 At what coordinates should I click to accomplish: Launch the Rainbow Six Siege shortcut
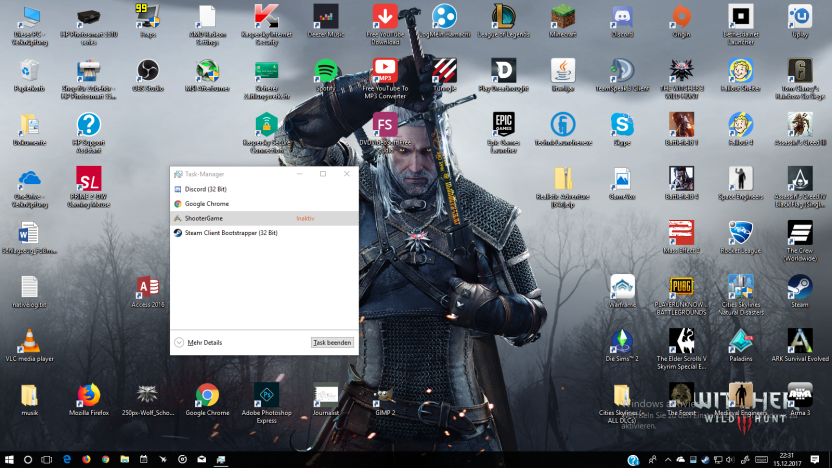click(800, 71)
